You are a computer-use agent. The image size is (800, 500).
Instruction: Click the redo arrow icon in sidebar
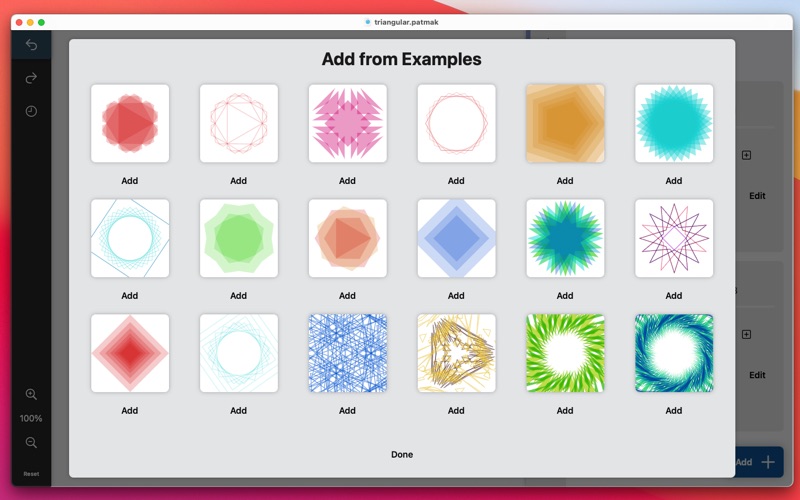tap(31, 78)
